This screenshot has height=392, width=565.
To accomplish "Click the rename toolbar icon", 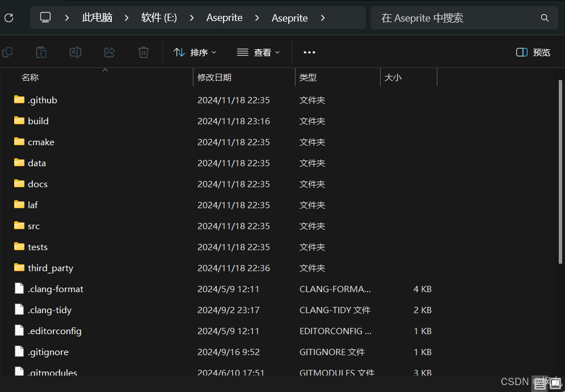I will click(75, 52).
